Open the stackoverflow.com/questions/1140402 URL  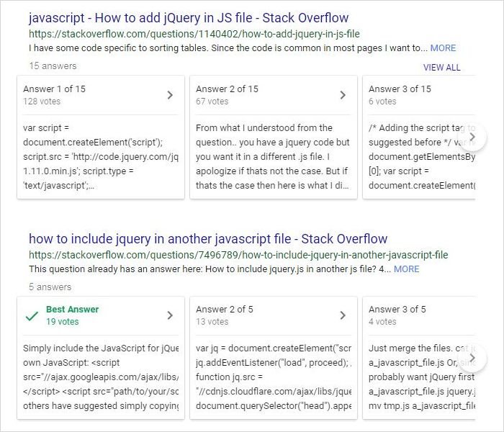(x=194, y=34)
